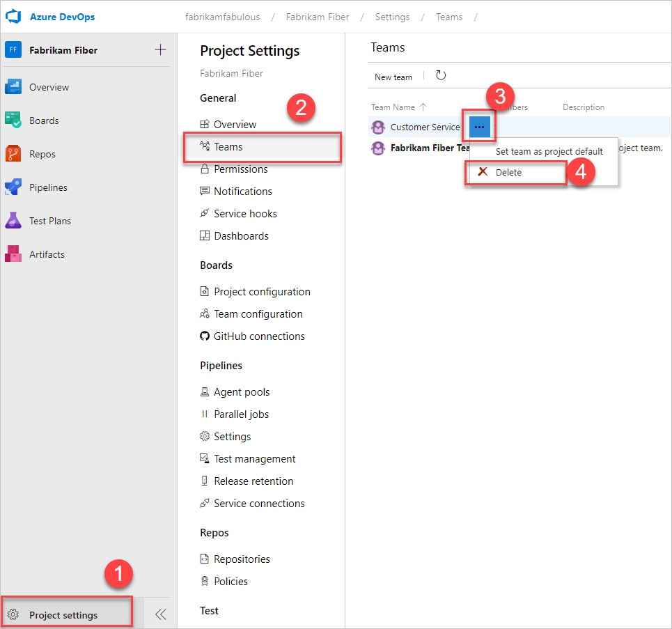Open Overview under General settings
672x629 pixels.
pos(235,125)
